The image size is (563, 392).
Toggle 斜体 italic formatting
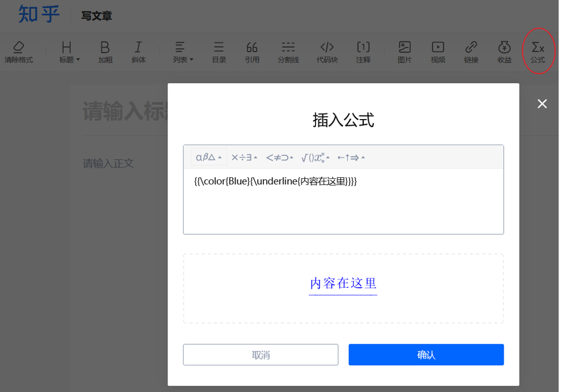coord(138,52)
